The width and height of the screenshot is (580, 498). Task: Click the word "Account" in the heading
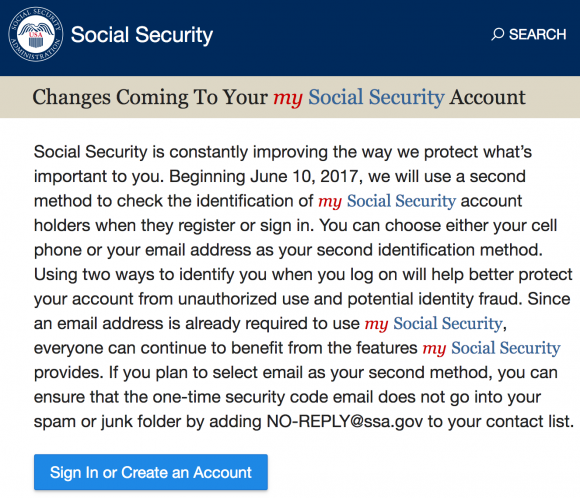point(488,97)
